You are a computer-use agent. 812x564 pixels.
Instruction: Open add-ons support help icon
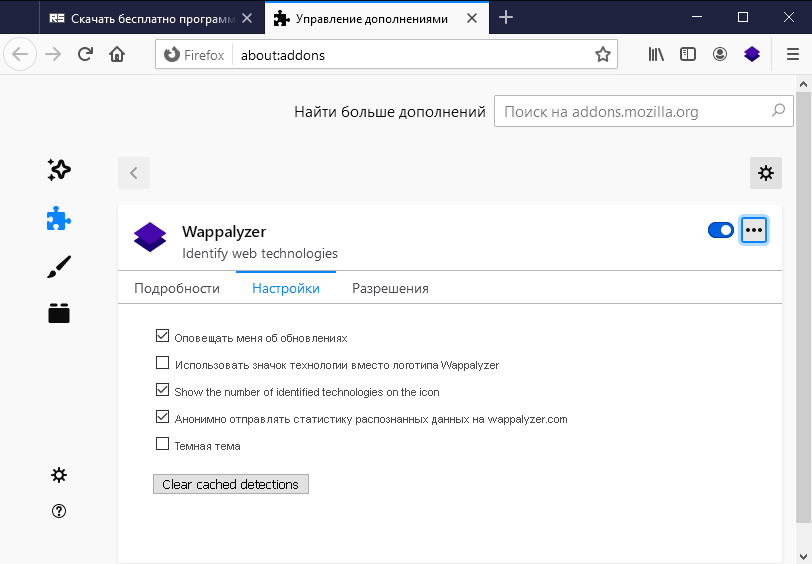(x=59, y=511)
